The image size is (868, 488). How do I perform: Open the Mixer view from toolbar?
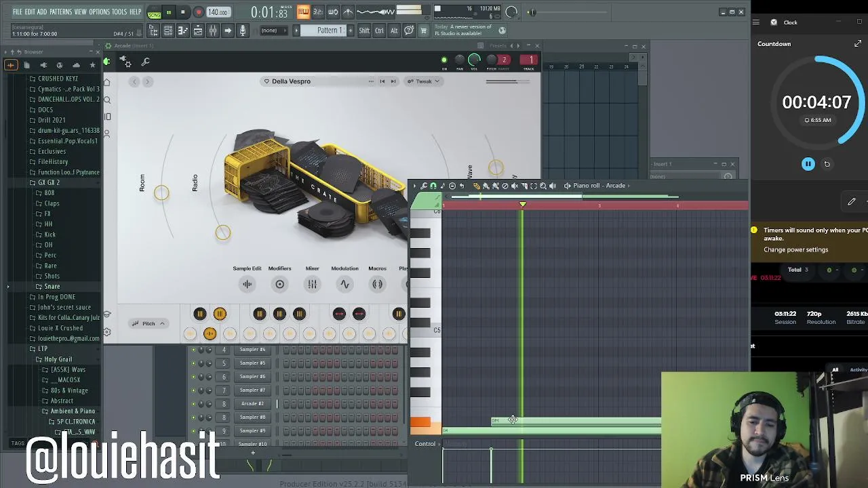pos(212,30)
